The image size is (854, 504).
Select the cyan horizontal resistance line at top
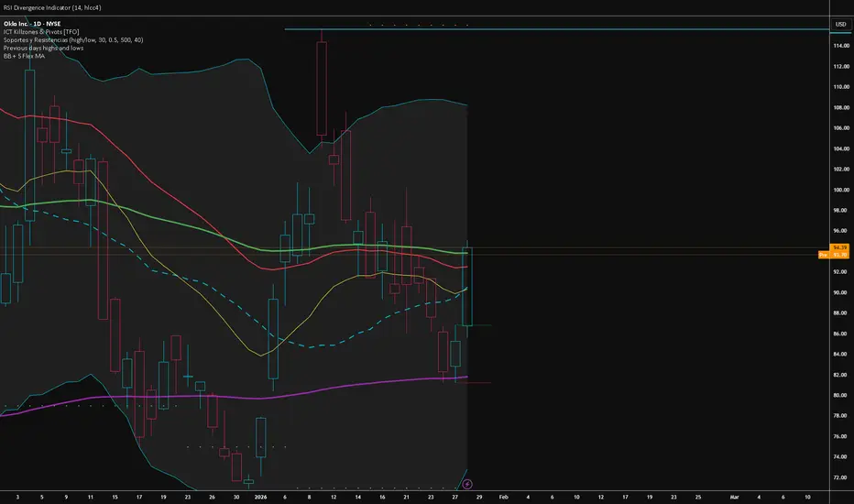click(x=550, y=30)
